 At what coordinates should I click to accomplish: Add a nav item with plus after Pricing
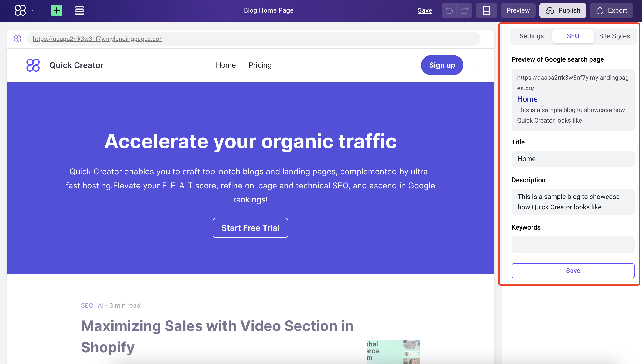283,65
